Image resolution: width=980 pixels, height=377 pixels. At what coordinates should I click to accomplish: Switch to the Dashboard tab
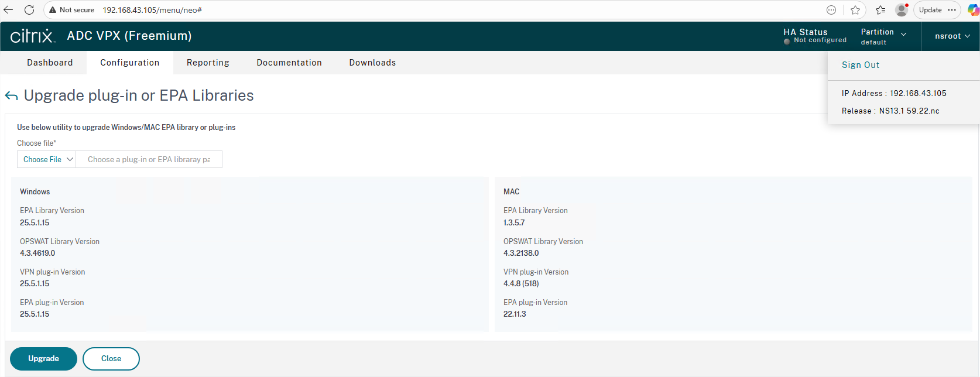pyautogui.click(x=50, y=63)
